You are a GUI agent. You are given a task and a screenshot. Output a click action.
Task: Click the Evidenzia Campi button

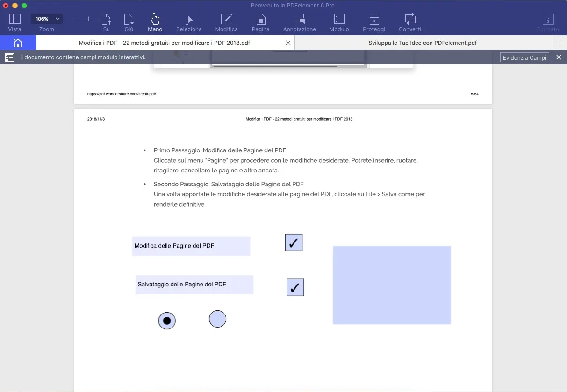click(524, 57)
